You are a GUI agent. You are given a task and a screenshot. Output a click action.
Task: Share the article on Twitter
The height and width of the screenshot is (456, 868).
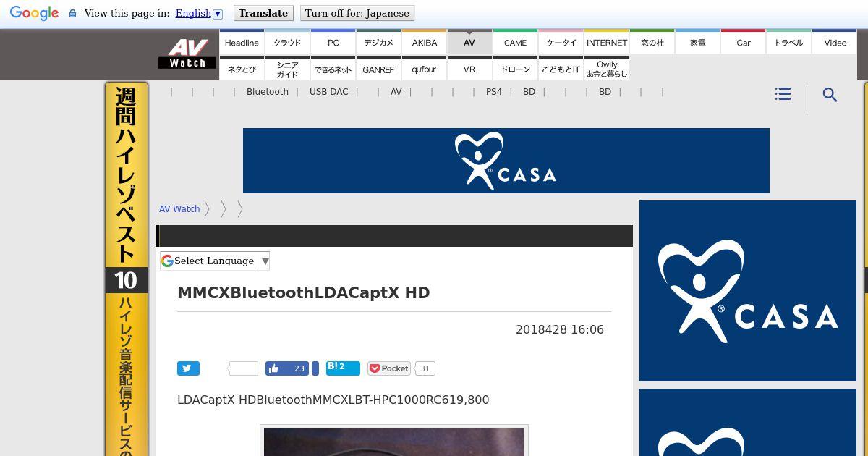tap(188, 368)
